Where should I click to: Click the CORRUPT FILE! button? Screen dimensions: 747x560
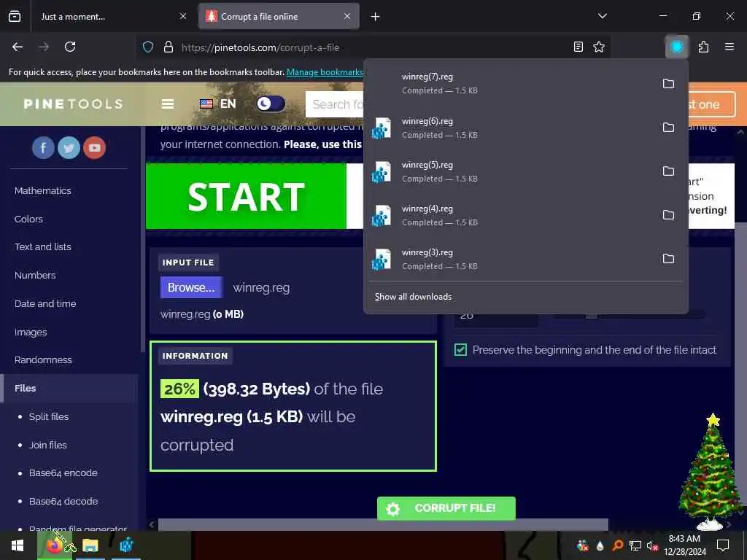pyautogui.click(x=446, y=508)
